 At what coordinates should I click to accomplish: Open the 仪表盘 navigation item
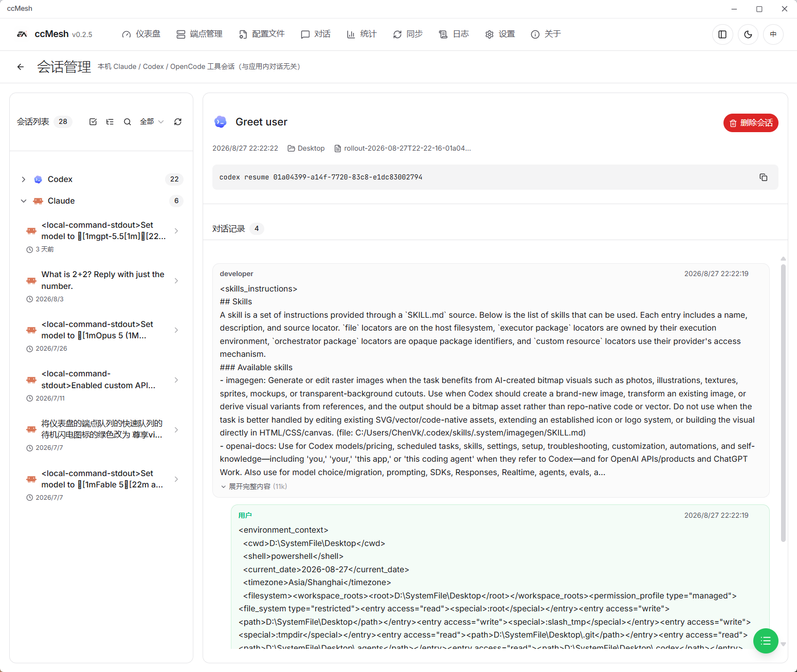[x=141, y=34]
